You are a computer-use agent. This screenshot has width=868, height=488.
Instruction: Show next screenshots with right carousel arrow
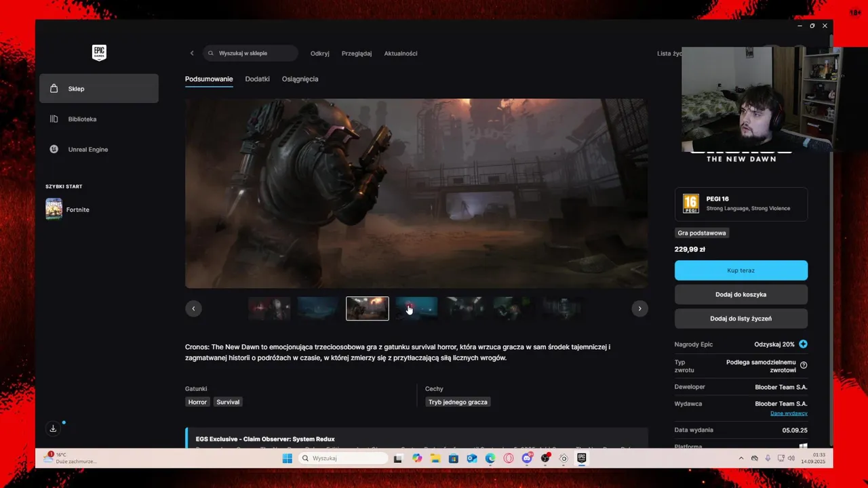639,308
